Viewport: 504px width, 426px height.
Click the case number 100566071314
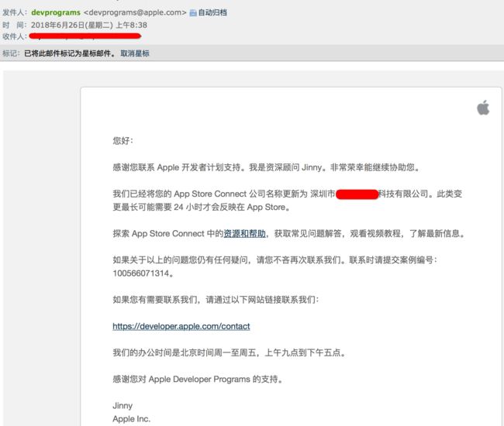point(141,273)
